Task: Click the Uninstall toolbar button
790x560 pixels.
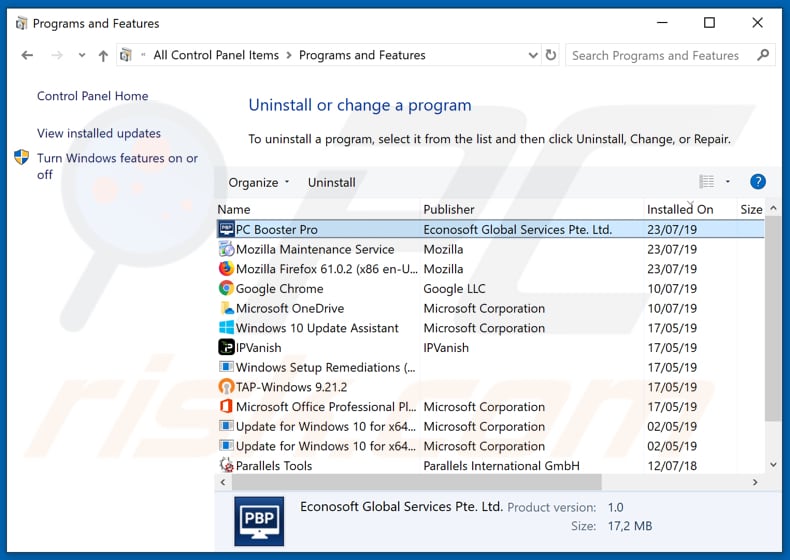Action: click(x=331, y=183)
